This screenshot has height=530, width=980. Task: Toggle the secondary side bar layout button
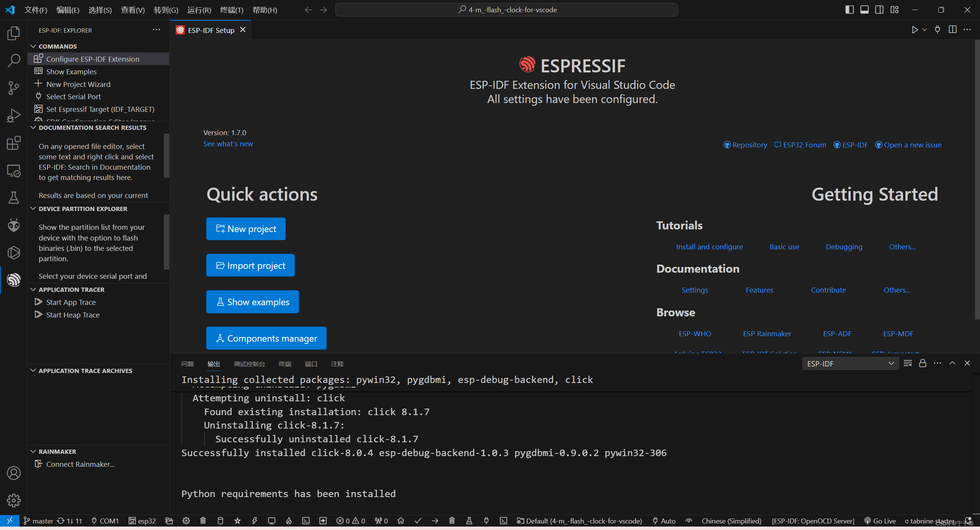click(879, 10)
